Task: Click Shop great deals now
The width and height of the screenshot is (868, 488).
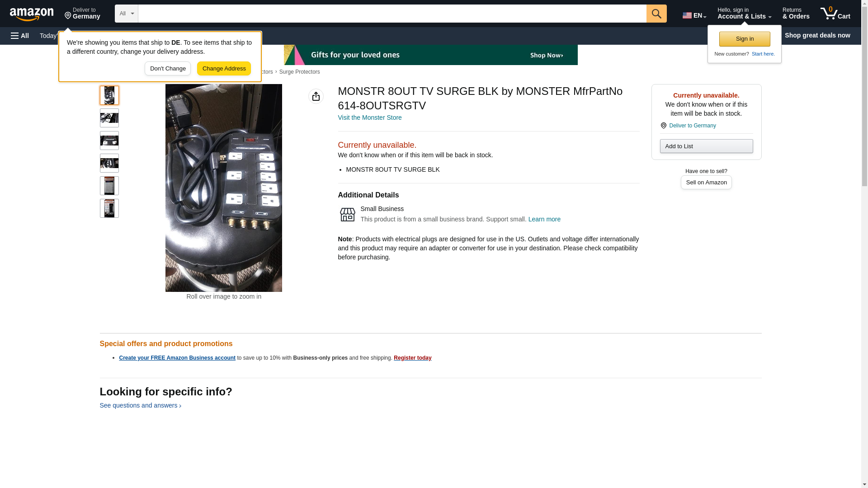Action: (x=817, y=35)
